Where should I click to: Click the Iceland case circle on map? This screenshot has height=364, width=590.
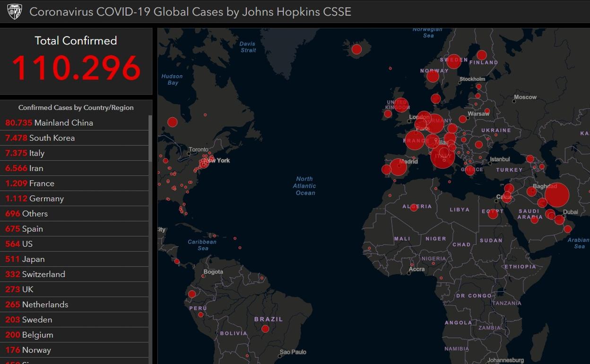coord(356,49)
